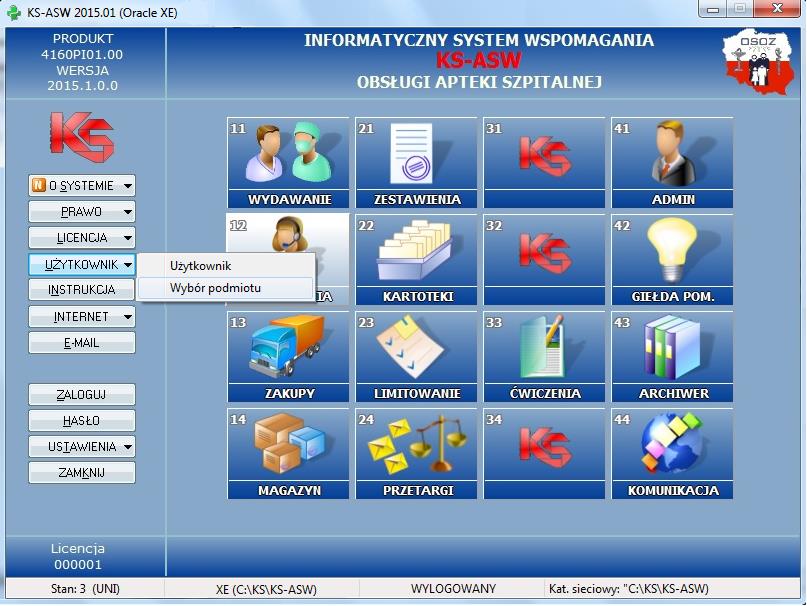The width and height of the screenshot is (807, 606).
Task: Select Użytkownik from the popup menu
Action: (x=225, y=266)
